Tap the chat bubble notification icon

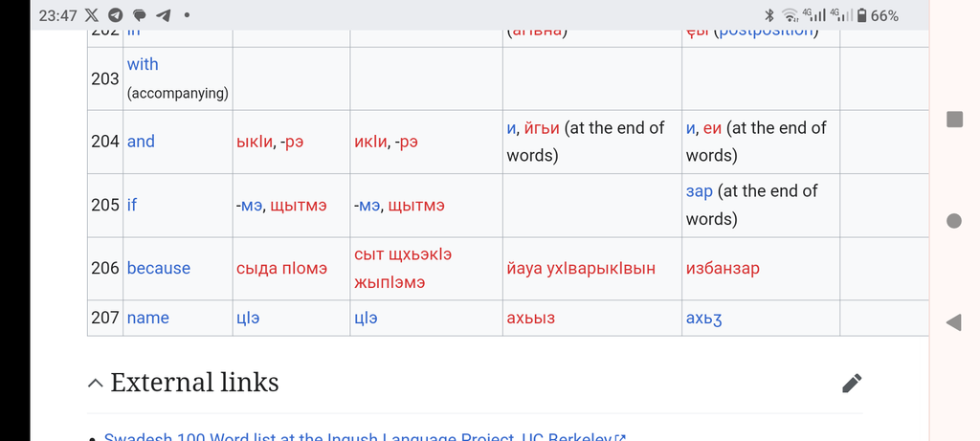coord(140,15)
